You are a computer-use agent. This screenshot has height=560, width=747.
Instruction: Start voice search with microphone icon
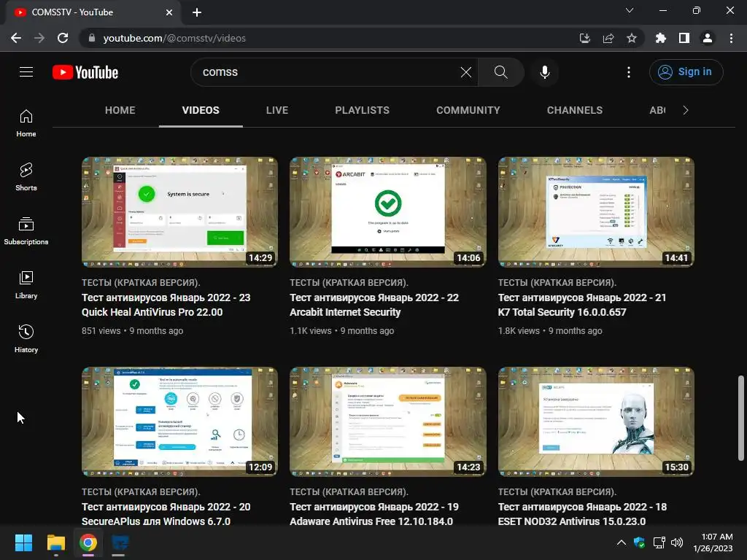coord(544,72)
